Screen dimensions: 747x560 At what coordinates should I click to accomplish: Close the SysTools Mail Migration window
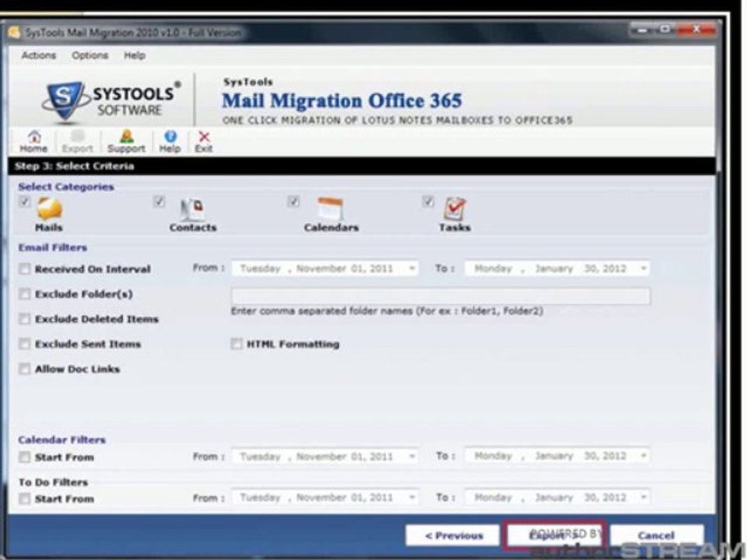click(x=697, y=30)
